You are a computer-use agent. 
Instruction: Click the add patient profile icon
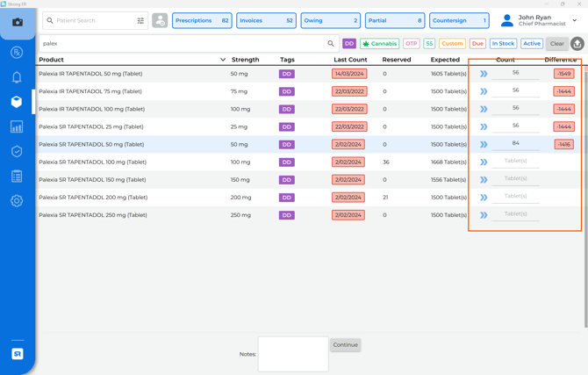pyautogui.click(x=160, y=20)
